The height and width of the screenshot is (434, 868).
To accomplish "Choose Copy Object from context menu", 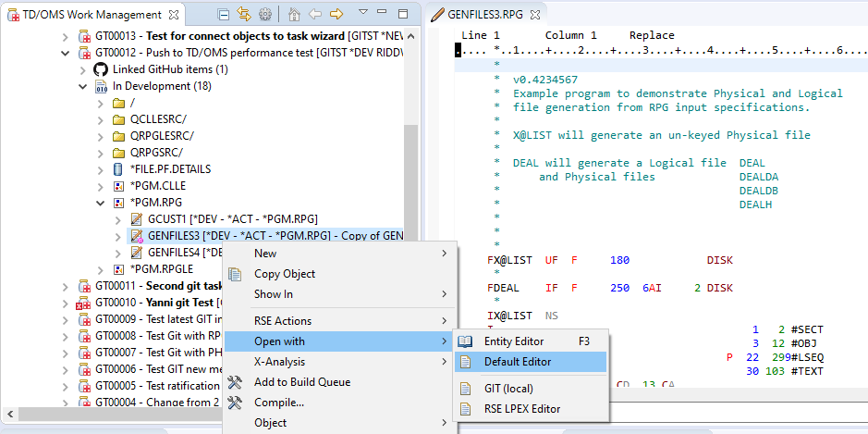I will pos(285,274).
